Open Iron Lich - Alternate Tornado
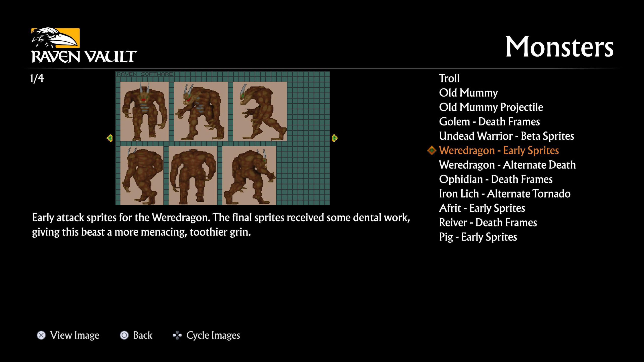This screenshot has width=644, height=362. [x=505, y=194]
